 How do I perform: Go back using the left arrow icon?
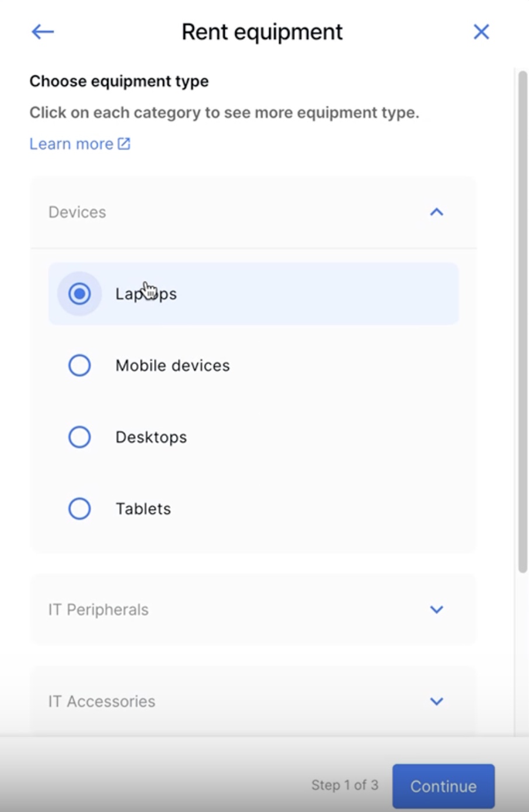43,32
